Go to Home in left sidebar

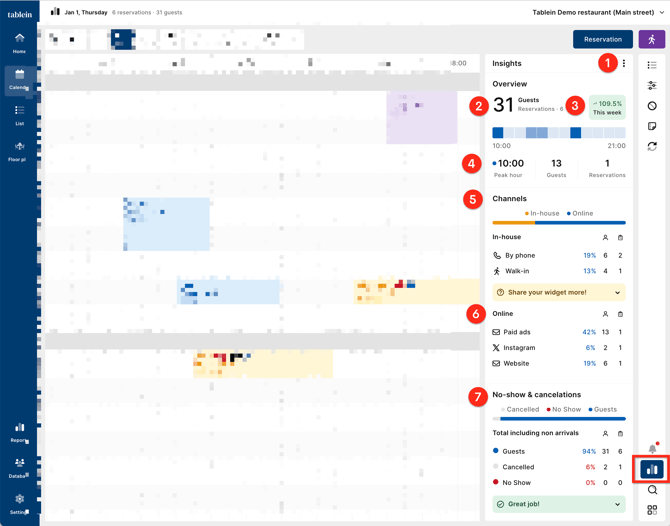click(19, 43)
